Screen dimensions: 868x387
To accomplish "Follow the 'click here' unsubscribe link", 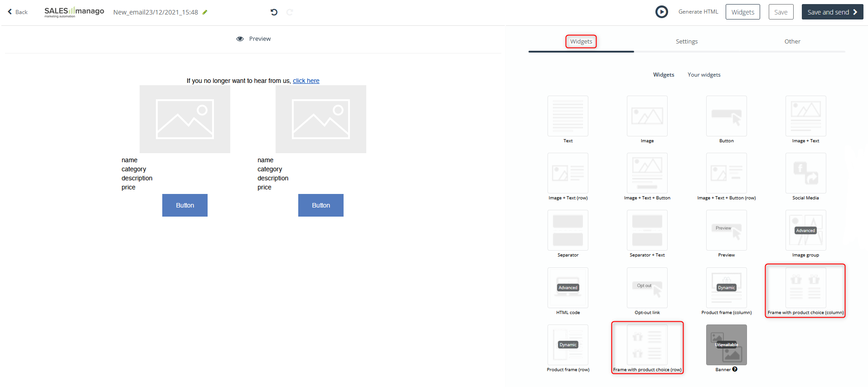I will pos(306,81).
